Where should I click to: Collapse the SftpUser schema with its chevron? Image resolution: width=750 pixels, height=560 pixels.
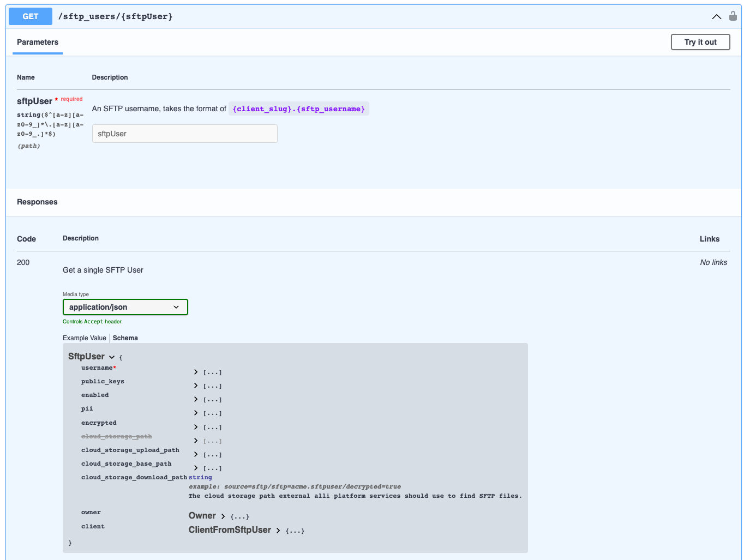pyautogui.click(x=111, y=357)
